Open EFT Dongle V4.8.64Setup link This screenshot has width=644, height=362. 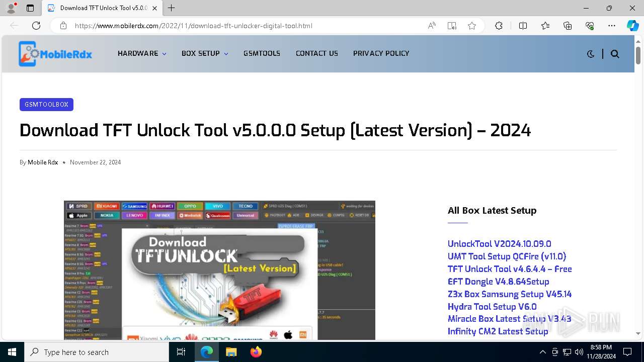click(498, 282)
